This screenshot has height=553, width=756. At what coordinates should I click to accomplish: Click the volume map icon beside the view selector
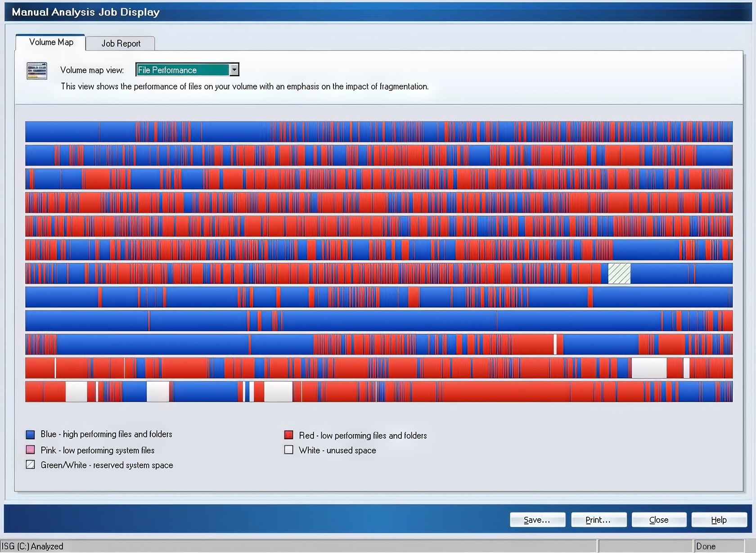point(37,71)
